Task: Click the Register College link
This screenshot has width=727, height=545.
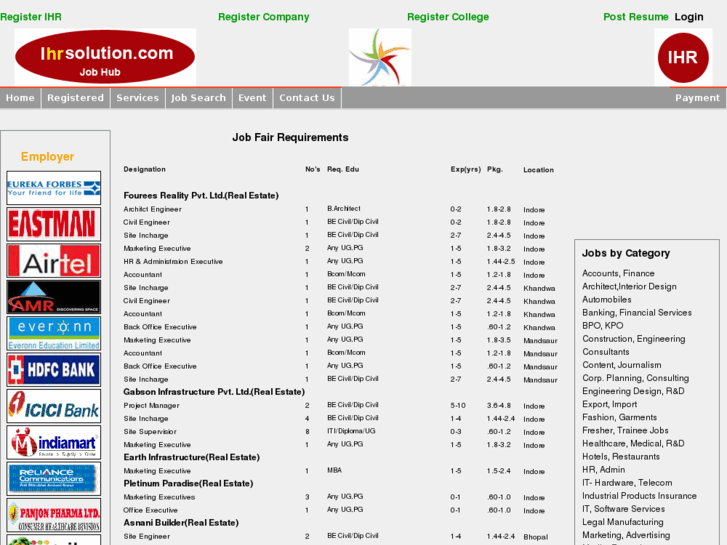Action: pos(448,17)
